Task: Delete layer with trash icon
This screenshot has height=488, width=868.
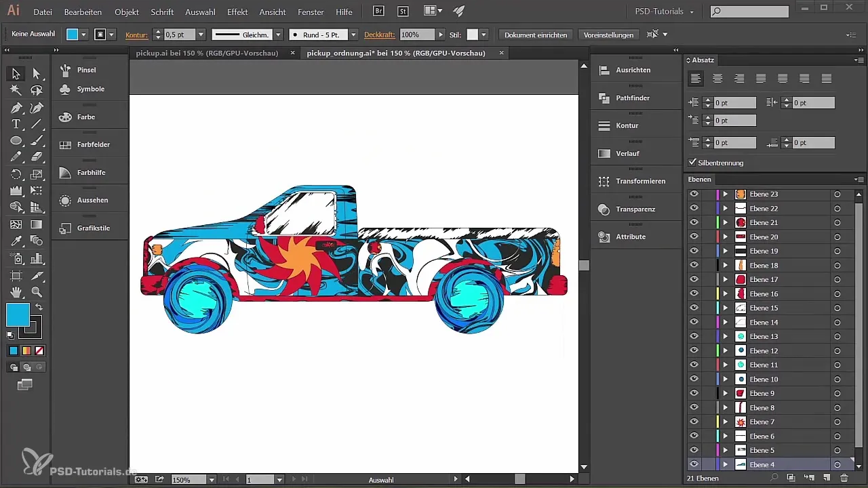Action: point(844,479)
